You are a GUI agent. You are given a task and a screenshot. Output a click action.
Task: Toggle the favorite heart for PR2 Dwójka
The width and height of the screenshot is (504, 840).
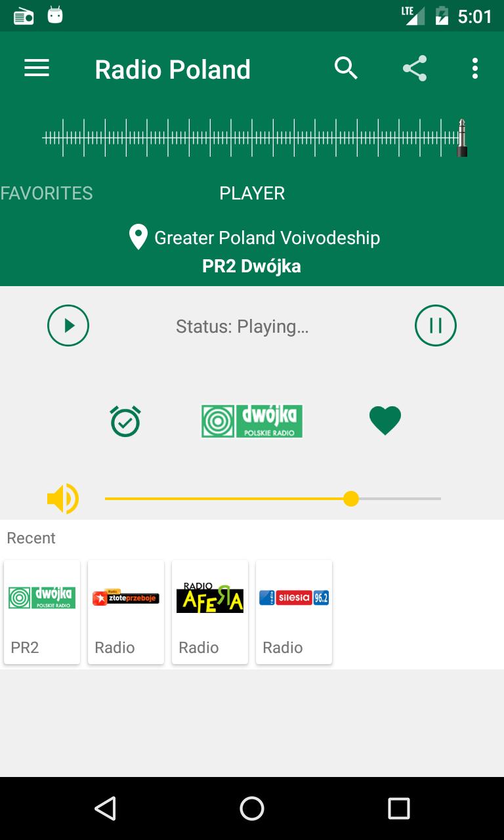point(385,421)
